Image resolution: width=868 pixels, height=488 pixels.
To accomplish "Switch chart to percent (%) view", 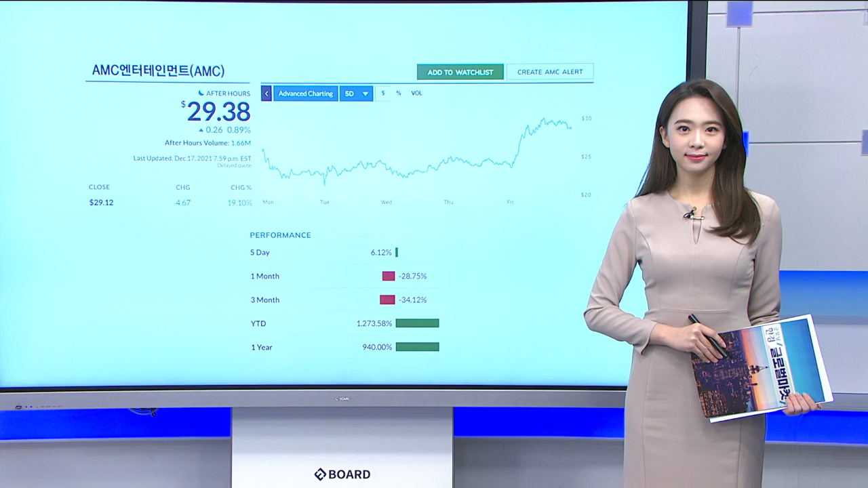I will pyautogui.click(x=399, y=94).
